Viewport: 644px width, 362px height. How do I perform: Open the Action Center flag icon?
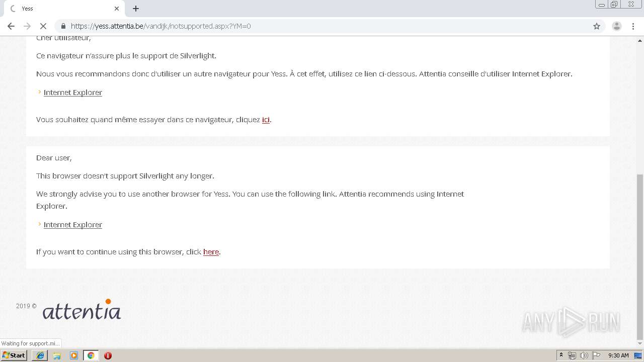click(x=596, y=355)
